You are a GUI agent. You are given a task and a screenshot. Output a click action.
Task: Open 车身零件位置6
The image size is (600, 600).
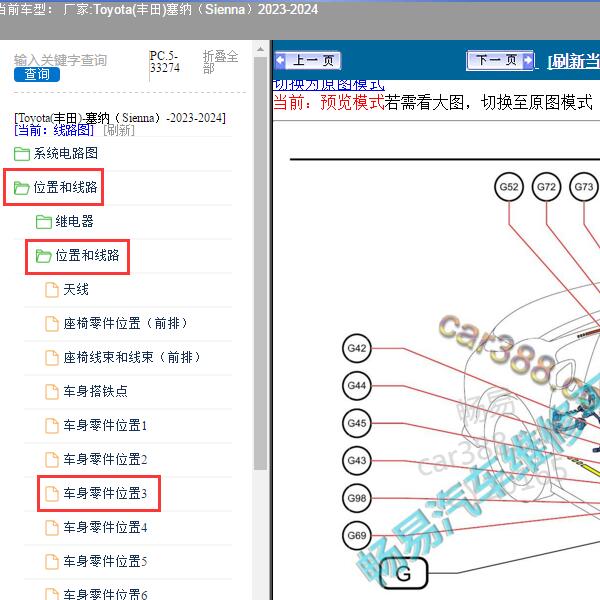[x=105, y=594]
